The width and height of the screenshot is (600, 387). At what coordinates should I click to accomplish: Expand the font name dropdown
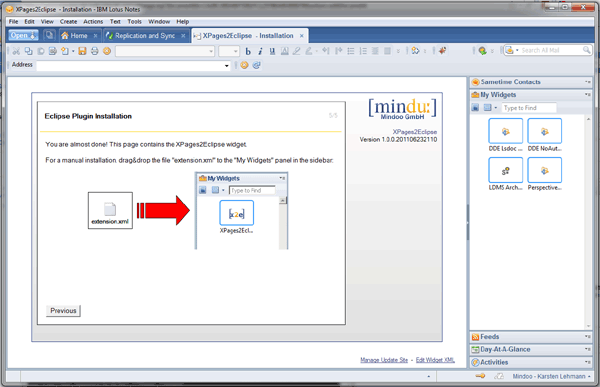[x=211, y=51]
